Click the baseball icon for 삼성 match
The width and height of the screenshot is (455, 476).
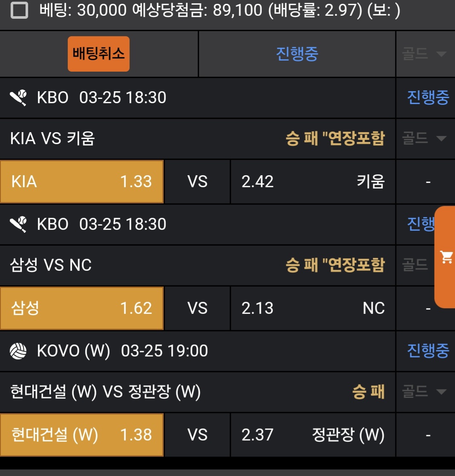point(19,224)
